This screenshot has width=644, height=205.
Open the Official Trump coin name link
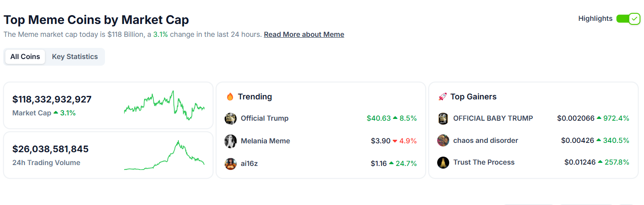point(265,118)
